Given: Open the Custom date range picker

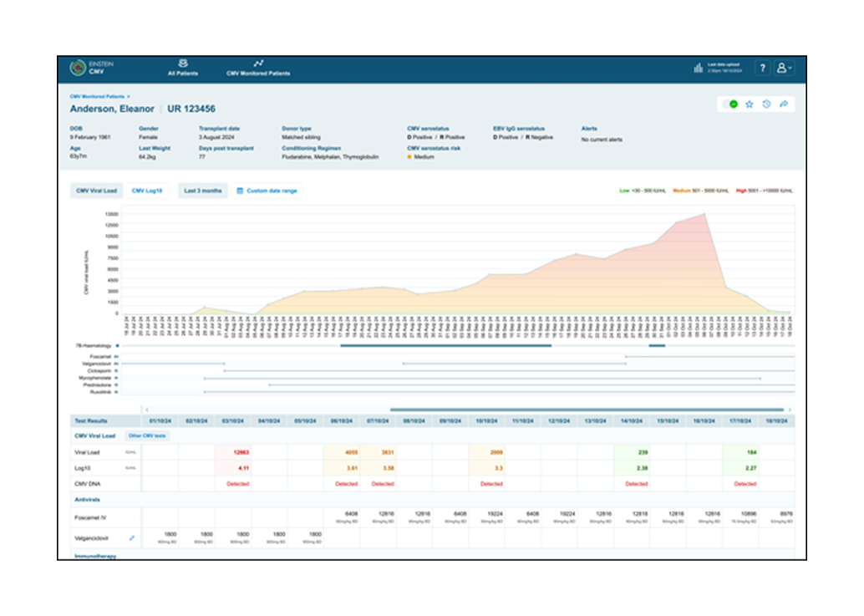Looking at the screenshot, I should pyautogui.click(x=267, y=191).
